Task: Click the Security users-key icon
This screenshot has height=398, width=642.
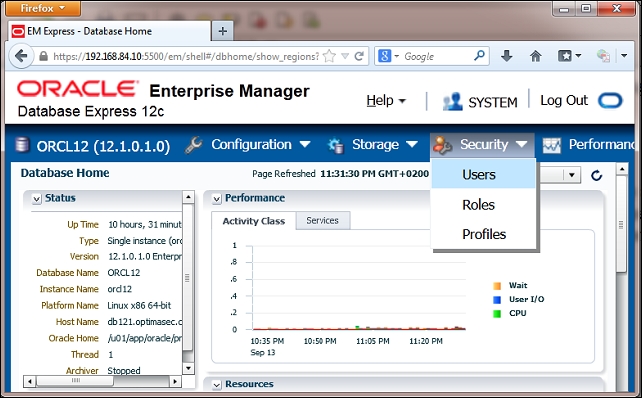Action: (x=442, y=145)
